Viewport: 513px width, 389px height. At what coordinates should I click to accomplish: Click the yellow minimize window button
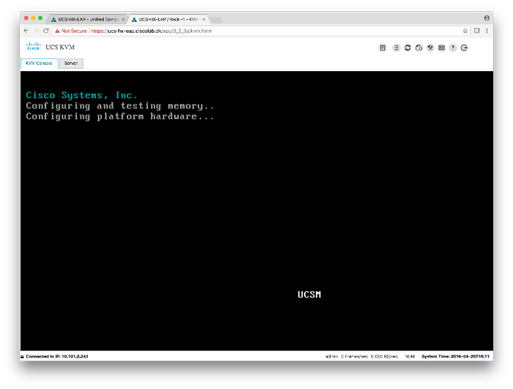point(33,18)
